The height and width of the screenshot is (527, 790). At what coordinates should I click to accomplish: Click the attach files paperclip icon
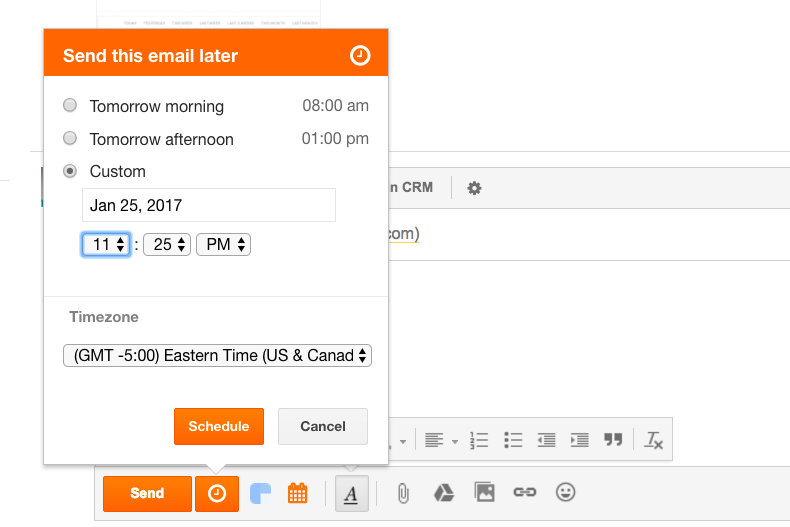click(403, 492)
